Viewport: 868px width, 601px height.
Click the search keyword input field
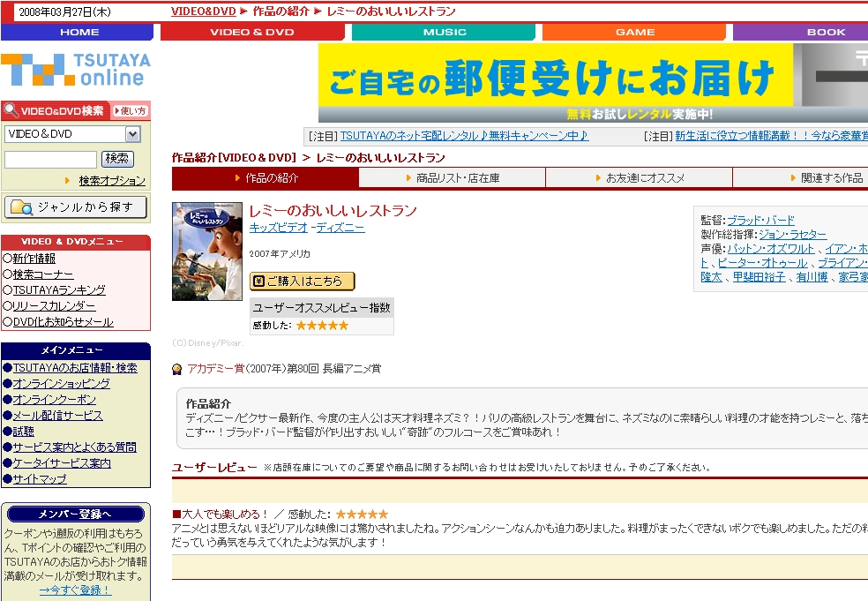click(50, 160)
